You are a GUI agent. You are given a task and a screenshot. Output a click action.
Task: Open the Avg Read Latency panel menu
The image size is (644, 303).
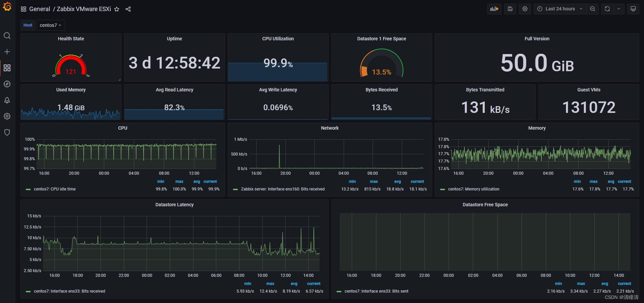(175, 90)
